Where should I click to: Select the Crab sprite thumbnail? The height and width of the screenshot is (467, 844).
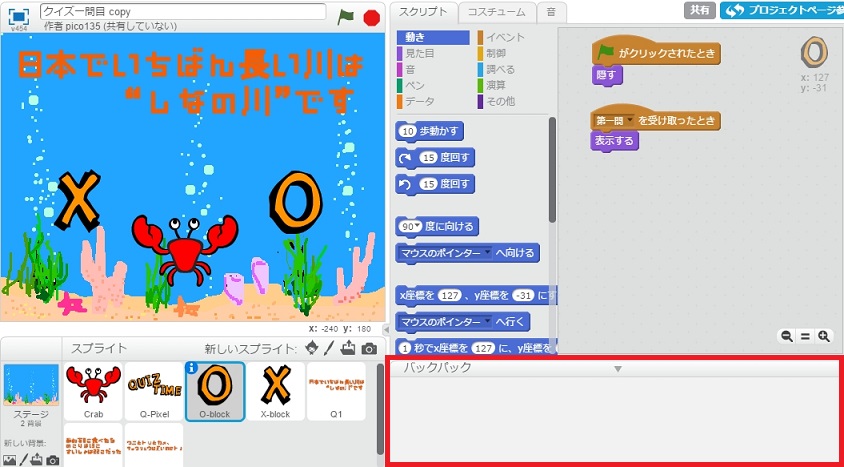click(x=93, y=391)
